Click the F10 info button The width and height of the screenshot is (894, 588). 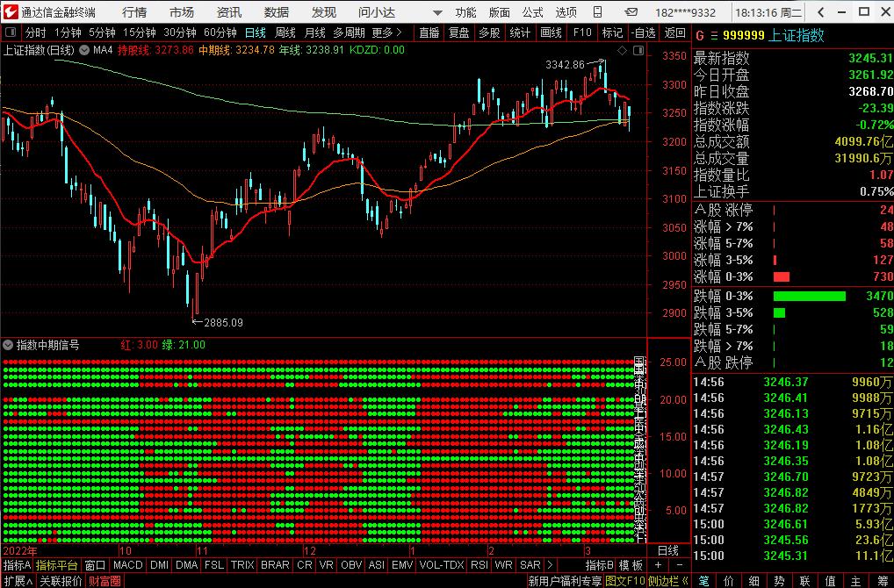coord(582,33)
